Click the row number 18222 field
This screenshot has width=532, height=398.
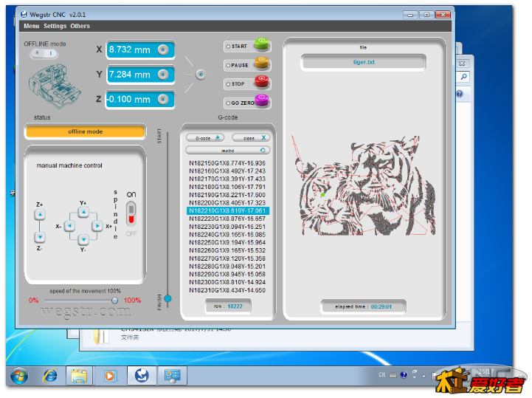tap(228, 306)
